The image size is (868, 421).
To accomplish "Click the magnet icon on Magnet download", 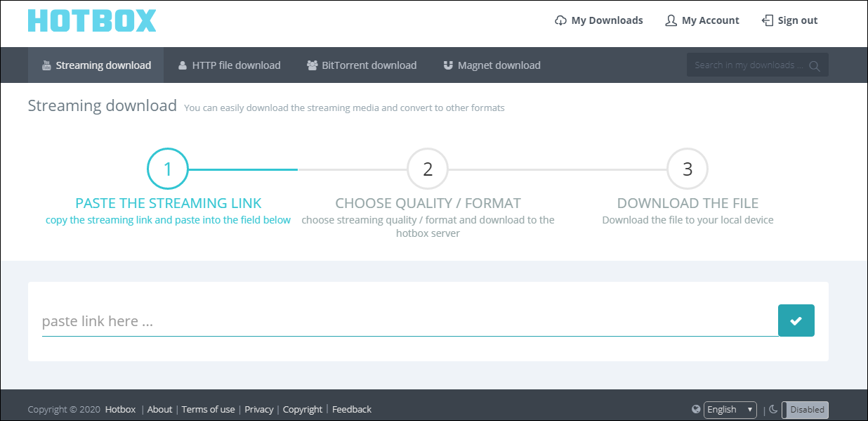I will [448, 65].
